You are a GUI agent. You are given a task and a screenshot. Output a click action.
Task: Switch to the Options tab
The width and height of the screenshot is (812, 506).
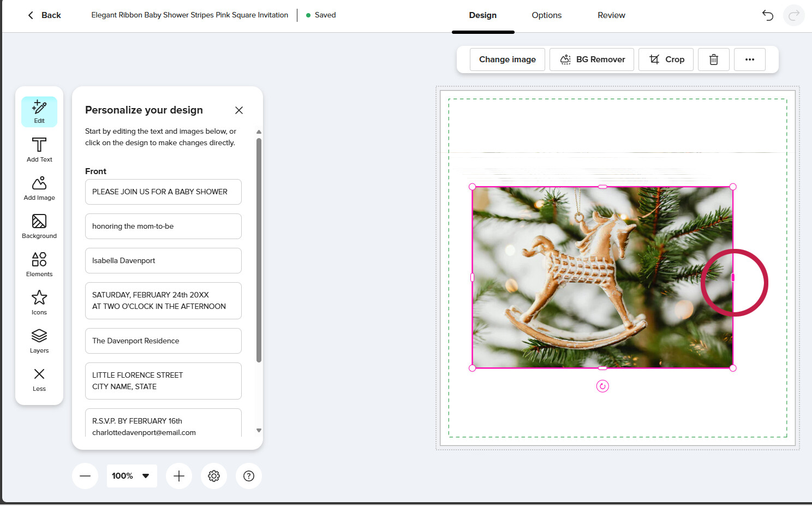tap(547, 15)
